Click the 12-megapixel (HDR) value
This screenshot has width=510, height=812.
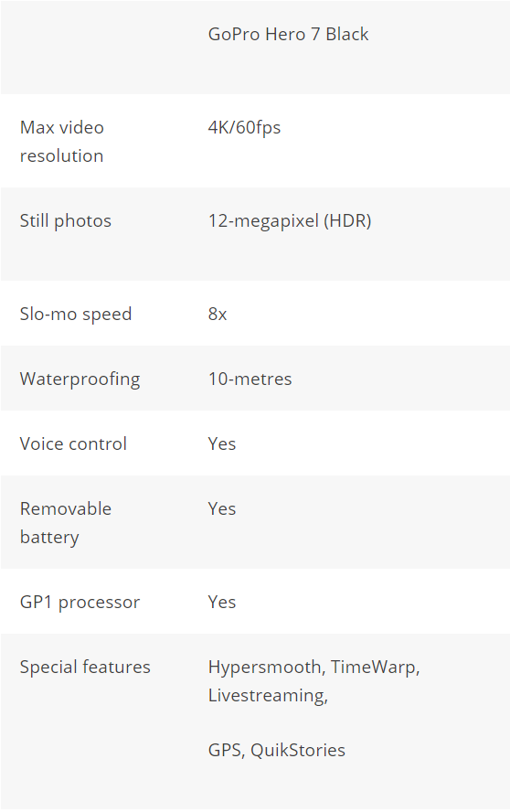(x=290, y=221)
